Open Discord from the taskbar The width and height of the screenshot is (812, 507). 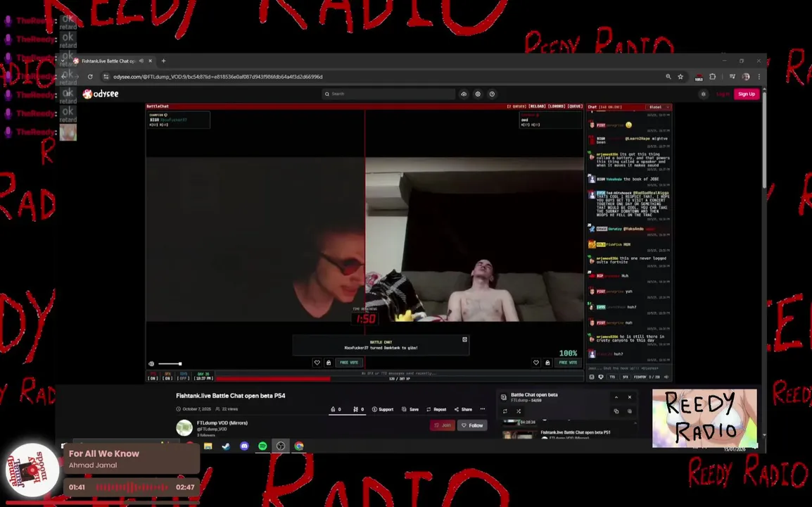244,446
